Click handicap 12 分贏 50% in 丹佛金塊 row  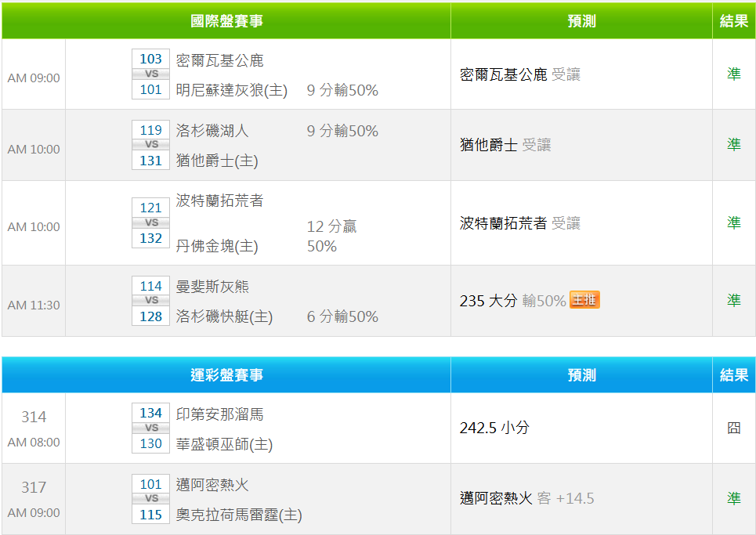(331, 237)
